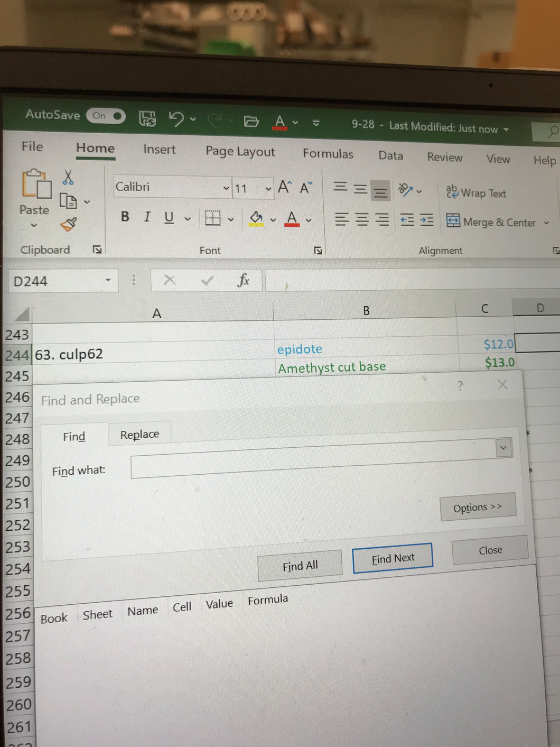This screenshot has width=560, height=747.
Task: Click into the Find what input field
Action: pyautogui.click(x=314, y=462)
